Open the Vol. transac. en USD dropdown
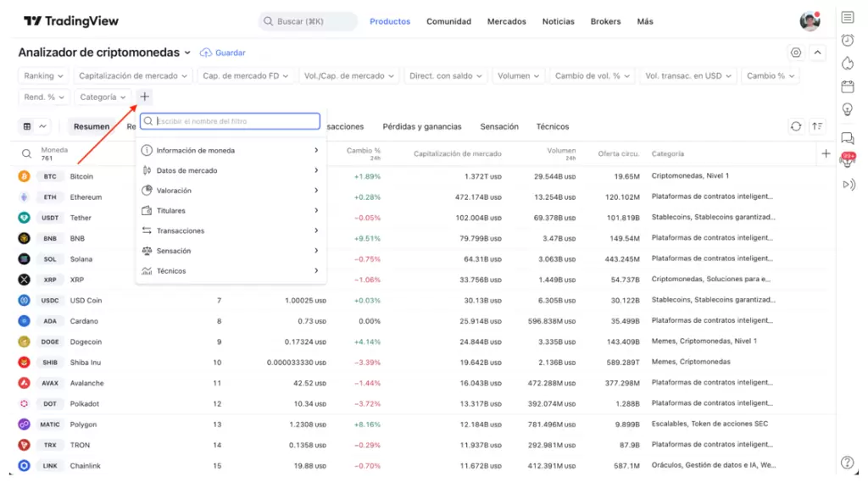 point(688,75)
